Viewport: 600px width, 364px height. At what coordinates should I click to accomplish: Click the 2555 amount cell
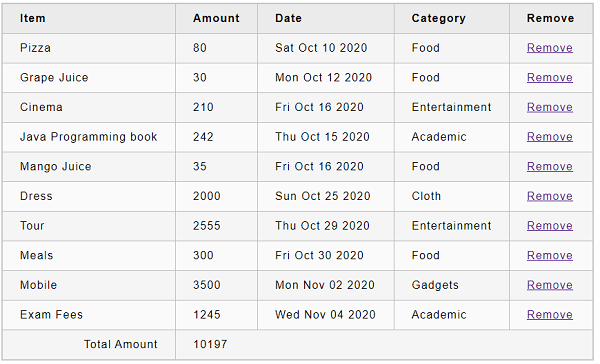point(217,226)
